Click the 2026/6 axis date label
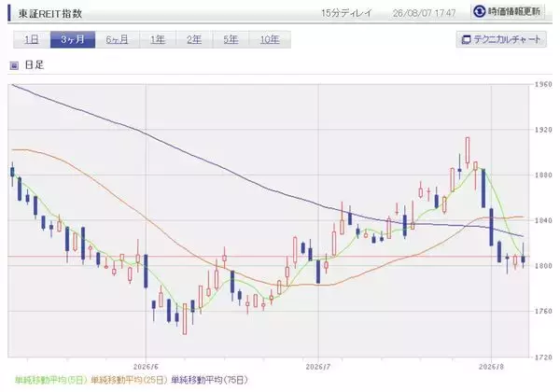This screenshot has width=560, height=392. click(x=146, y=367)
